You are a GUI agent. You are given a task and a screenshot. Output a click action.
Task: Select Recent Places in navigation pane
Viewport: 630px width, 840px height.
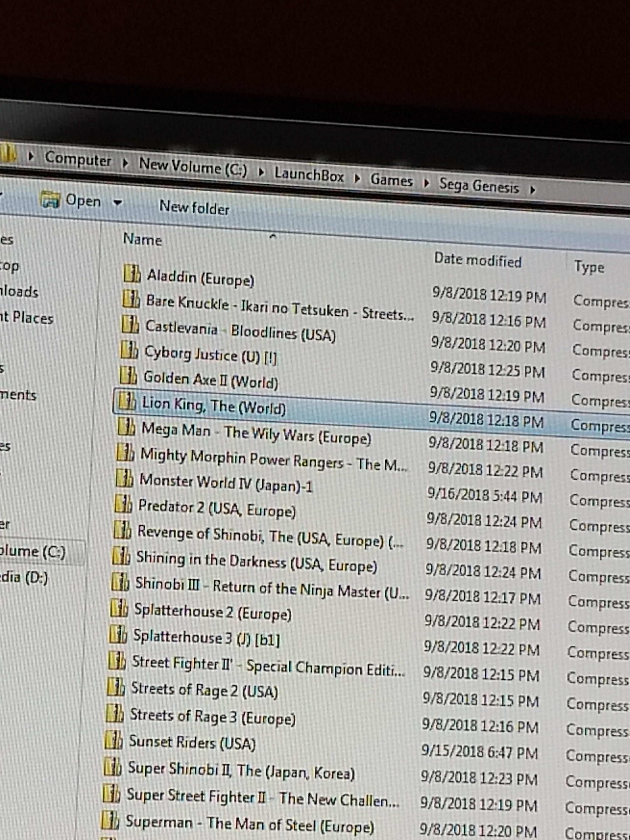[27, 317]
